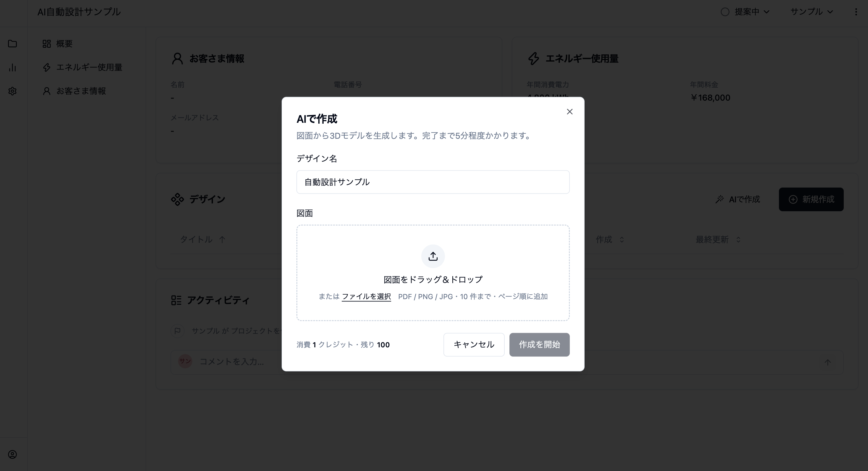This screenshot has height=471, width=868.
Task: Sort by 作成 column
Action: click(x=610, y=240)
